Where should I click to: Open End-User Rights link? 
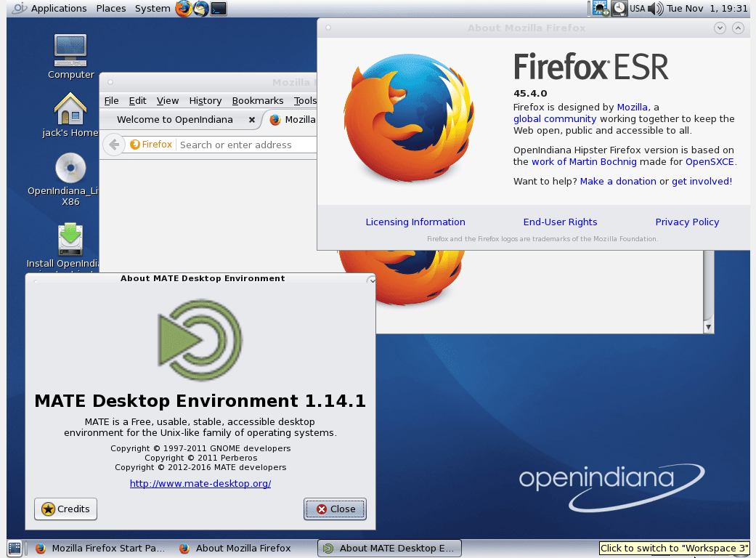(560, 222)
